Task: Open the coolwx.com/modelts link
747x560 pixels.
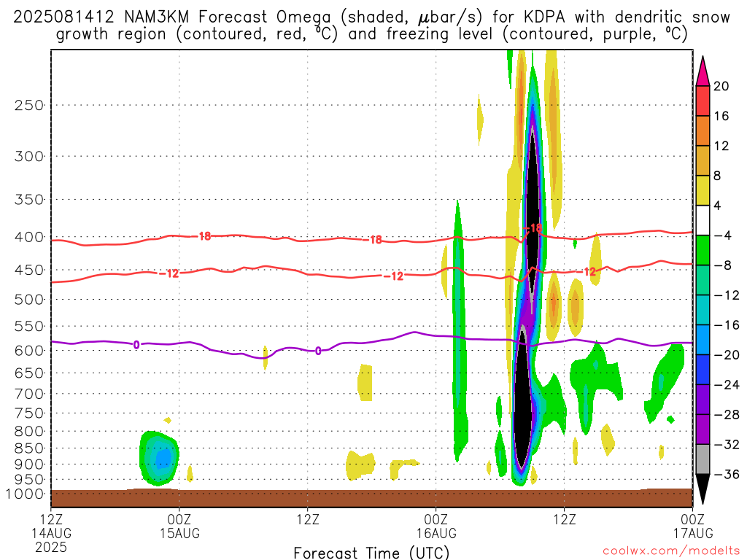Action: click(671, 551)
